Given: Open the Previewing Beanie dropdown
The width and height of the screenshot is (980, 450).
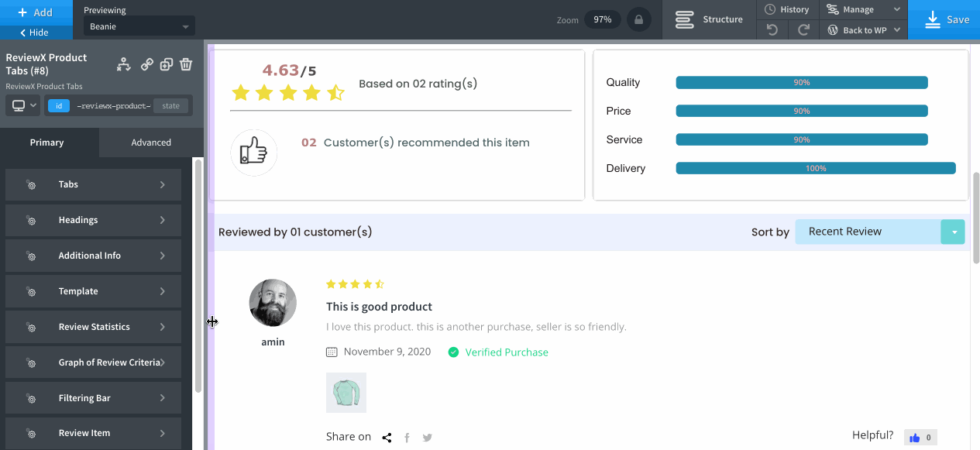Looking at the screenshot, I should click(x=139, y=26).
